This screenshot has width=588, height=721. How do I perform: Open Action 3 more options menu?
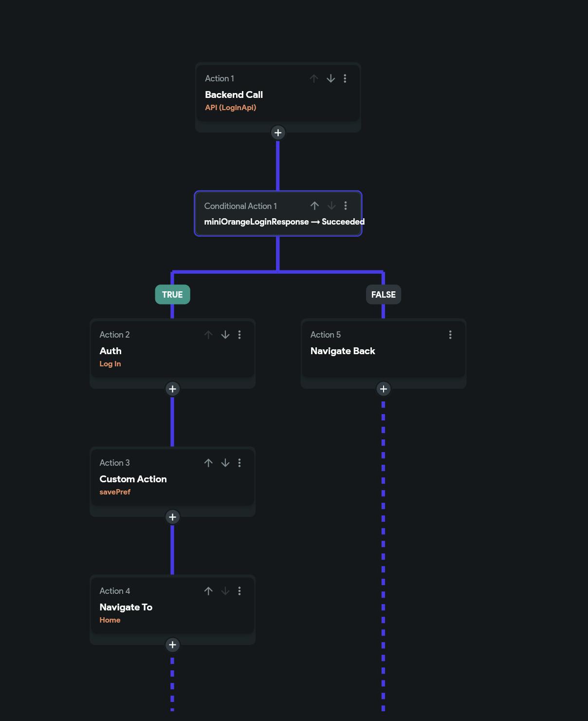239,463
